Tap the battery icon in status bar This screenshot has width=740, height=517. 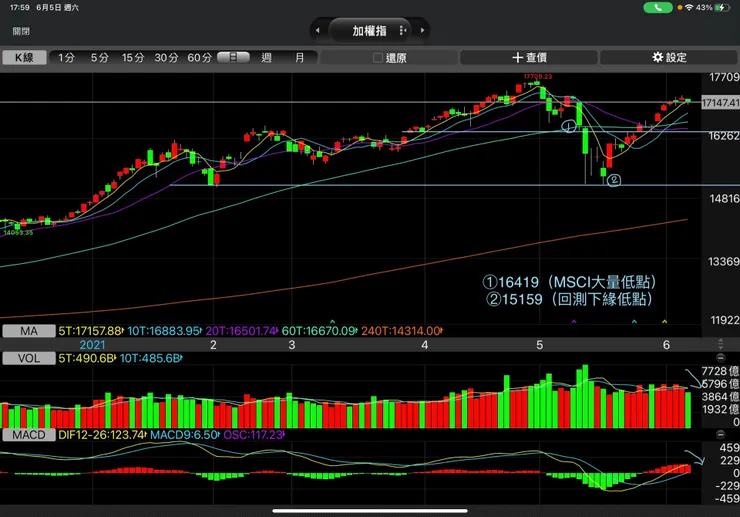point(723,8)
